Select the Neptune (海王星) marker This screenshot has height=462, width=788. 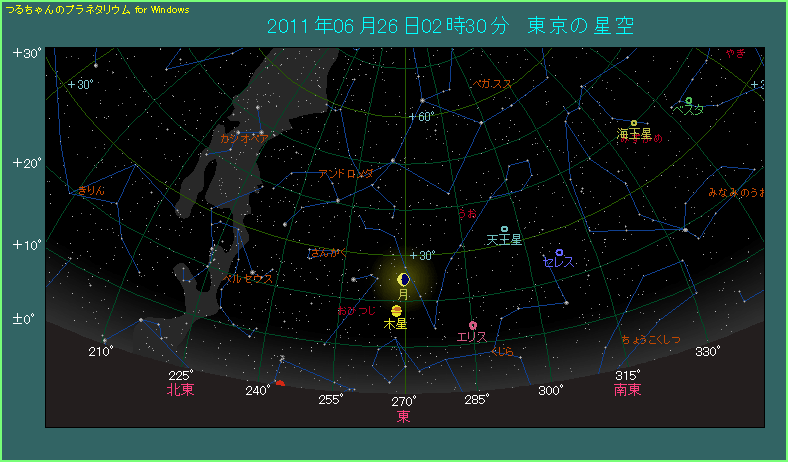[634, 123]
